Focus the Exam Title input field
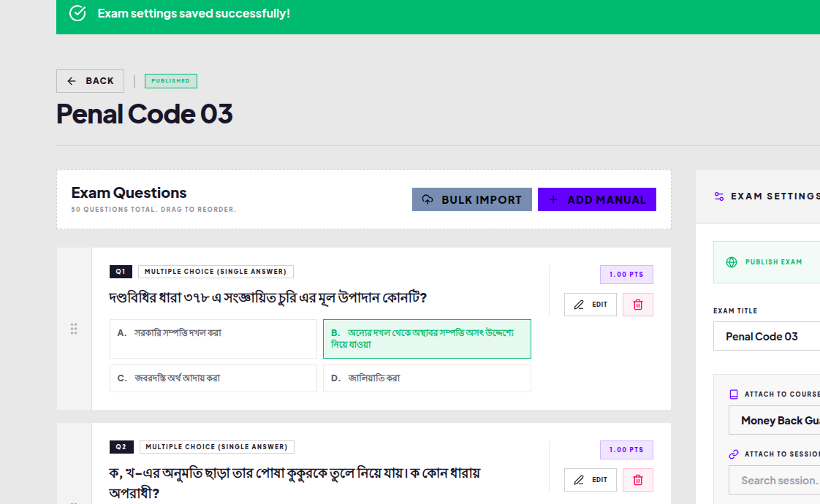 point(767,336)
